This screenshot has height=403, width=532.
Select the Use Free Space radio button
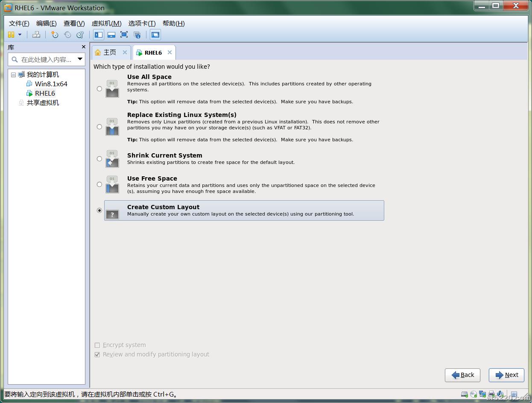(99, 184)
